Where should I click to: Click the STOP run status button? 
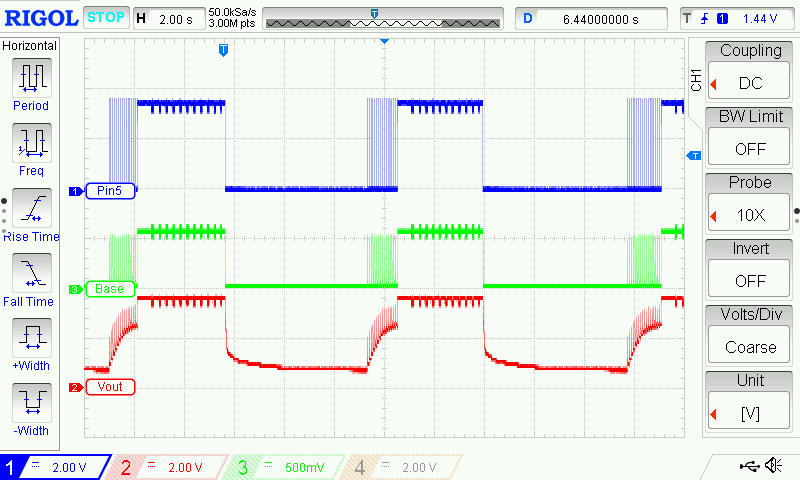[105, 17]
